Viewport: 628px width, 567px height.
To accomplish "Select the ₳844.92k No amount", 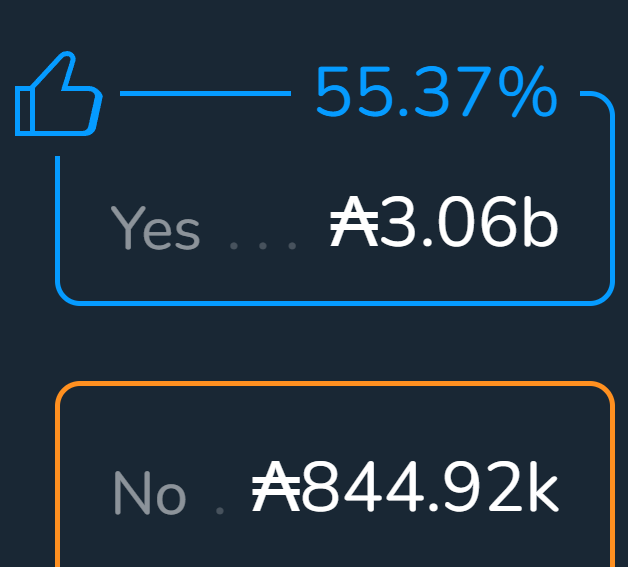I will click(404, 490).
